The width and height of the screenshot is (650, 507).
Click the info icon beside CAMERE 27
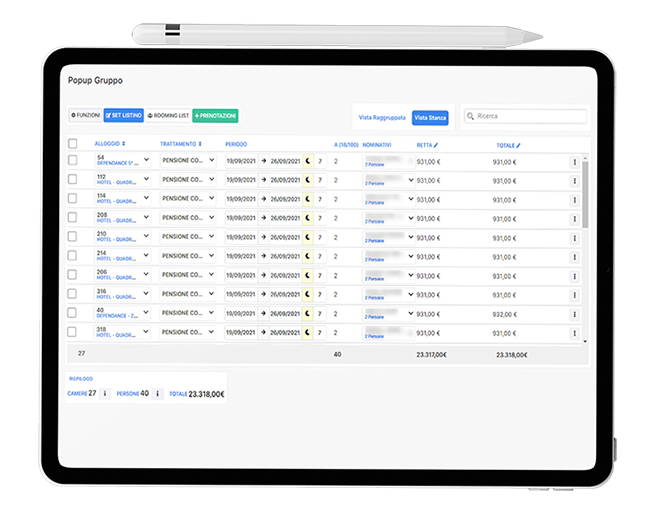105,393
